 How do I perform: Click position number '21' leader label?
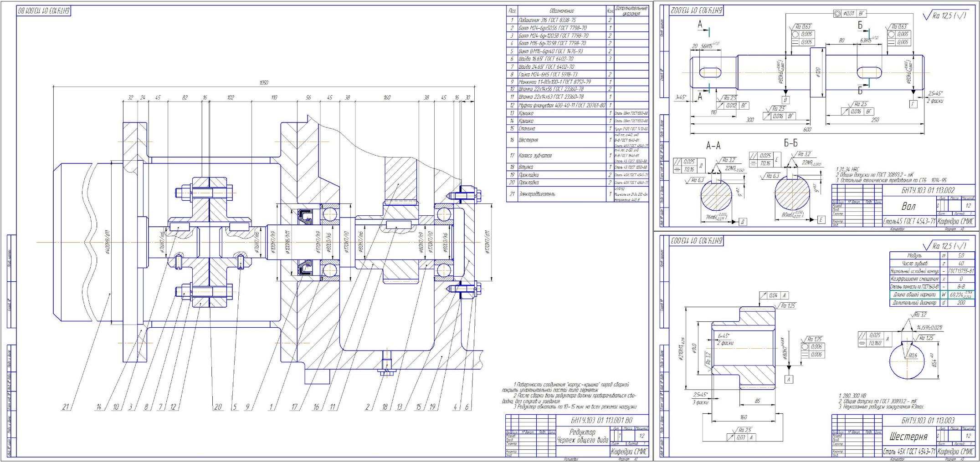[x=66, y=407]
